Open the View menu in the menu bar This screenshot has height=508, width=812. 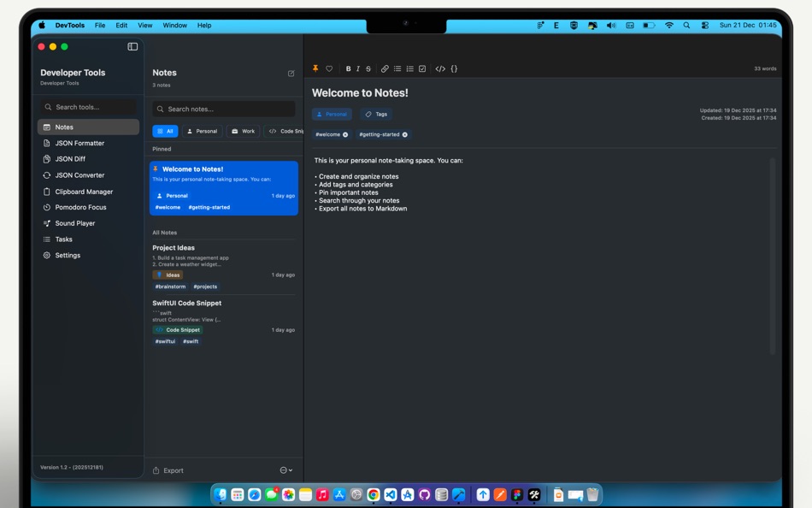pos(145,25)
